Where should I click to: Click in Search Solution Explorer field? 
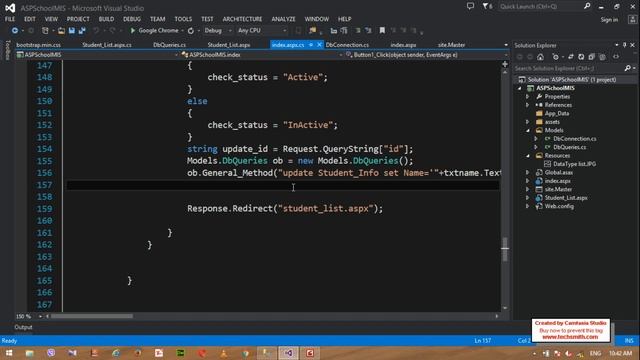pyautogui.click(x=569, y=68)
